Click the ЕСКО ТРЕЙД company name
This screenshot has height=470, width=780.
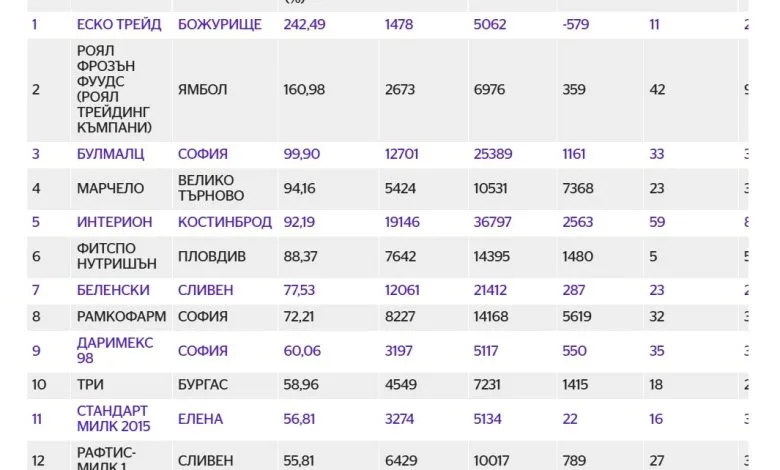coord(119,24)
